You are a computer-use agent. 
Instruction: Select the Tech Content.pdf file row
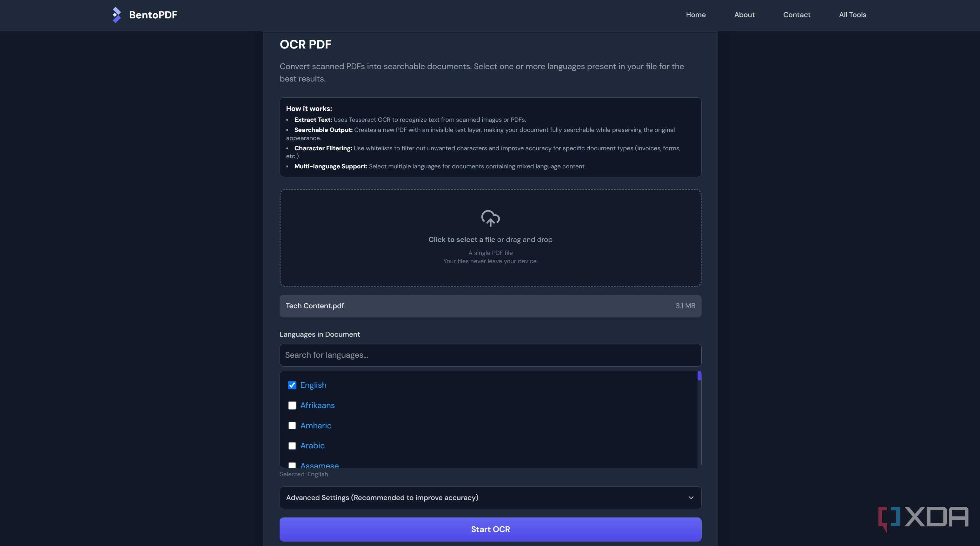pyautogui.click(x=490, y=306)
